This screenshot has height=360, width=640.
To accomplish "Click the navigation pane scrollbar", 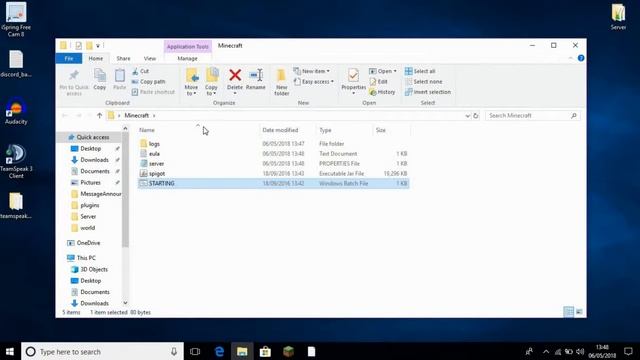I will coord(125,190).
